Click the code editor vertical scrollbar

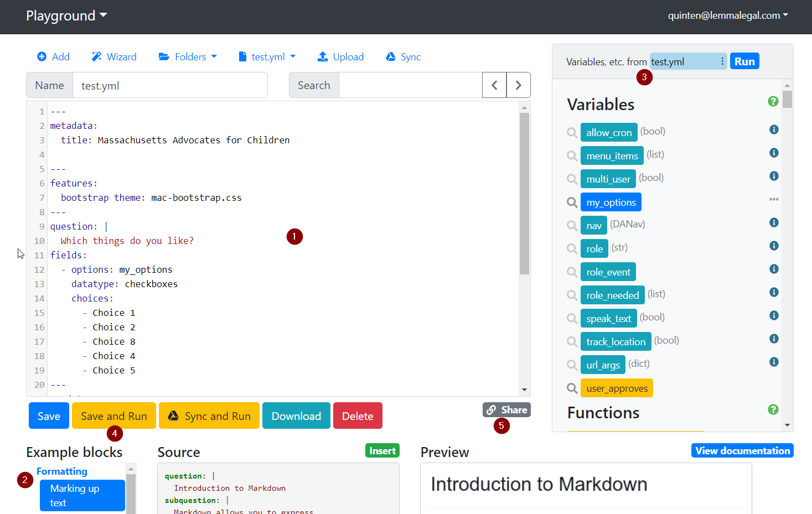pyautogui.click(x=524, y=194)
